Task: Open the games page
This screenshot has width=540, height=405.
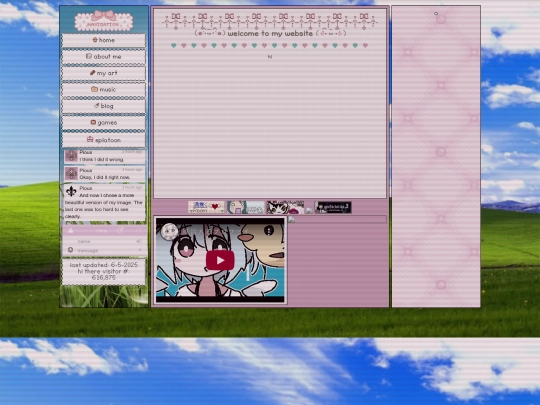Action: pyautogui.click(x=104, y=123)
